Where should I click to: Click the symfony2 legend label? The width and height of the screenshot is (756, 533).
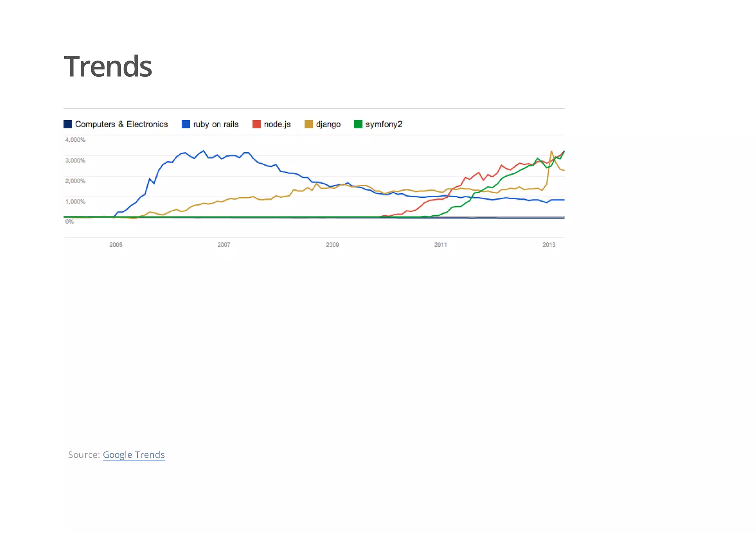(384, 124)
